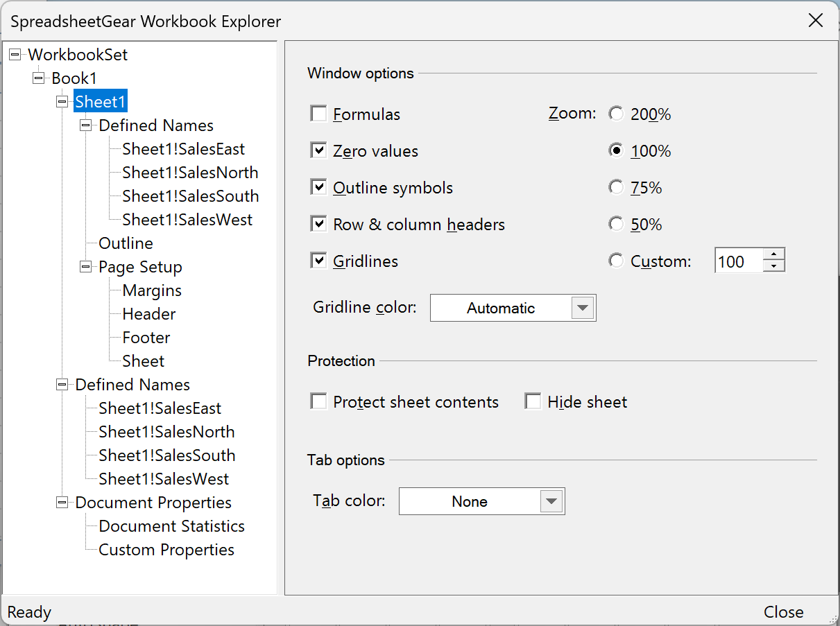The image size is (840, 626).
Task: Disable Gridlines display
Action: click(x=318, y=261)
